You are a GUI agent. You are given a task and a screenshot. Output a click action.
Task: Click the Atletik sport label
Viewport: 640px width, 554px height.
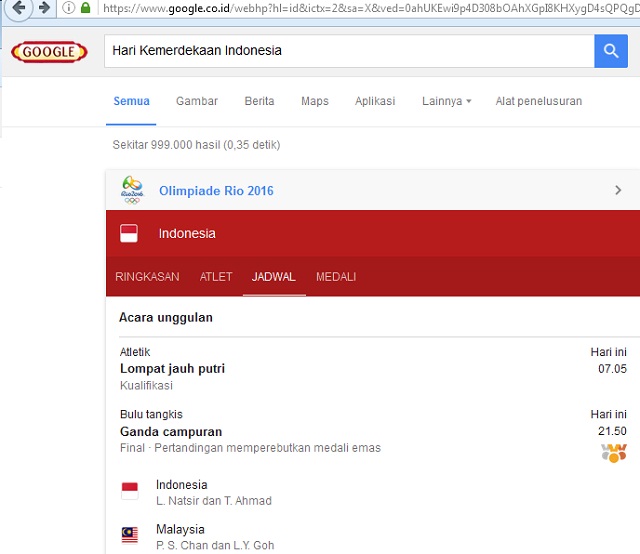click(135, 352)
